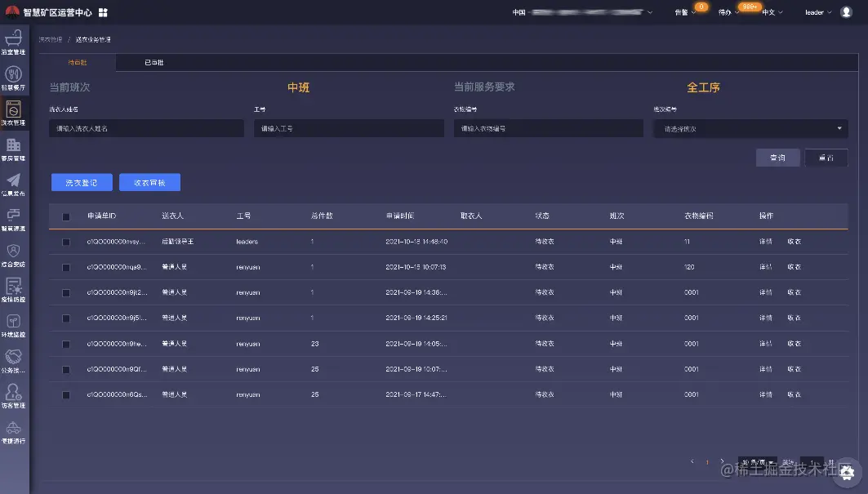
Task: Open the handshake sidebar icon
Action: click(13, 357)
